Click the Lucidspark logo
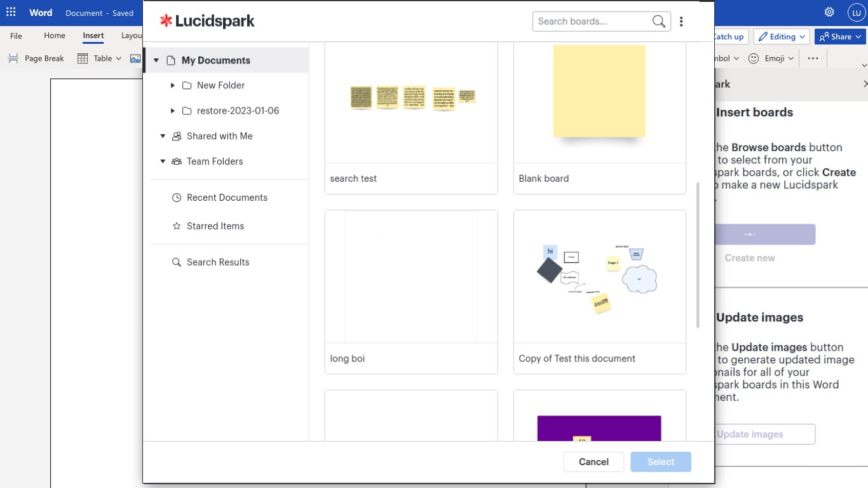 coord(207,21)
